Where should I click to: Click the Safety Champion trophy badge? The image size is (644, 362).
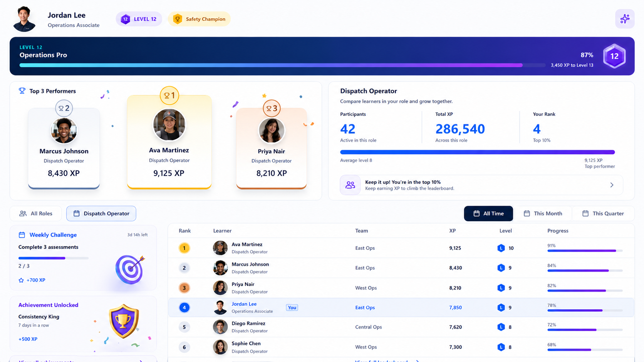point(199,19)
